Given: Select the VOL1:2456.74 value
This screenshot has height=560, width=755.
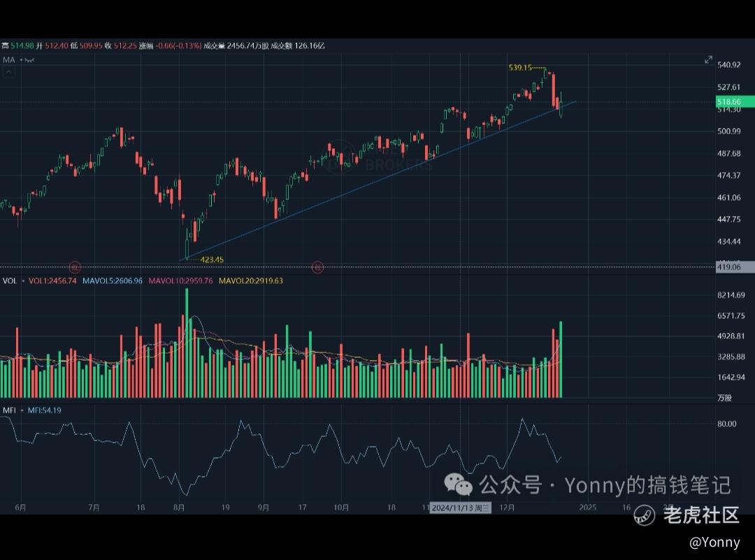Looking at the screenshot, I should point(52,281).
